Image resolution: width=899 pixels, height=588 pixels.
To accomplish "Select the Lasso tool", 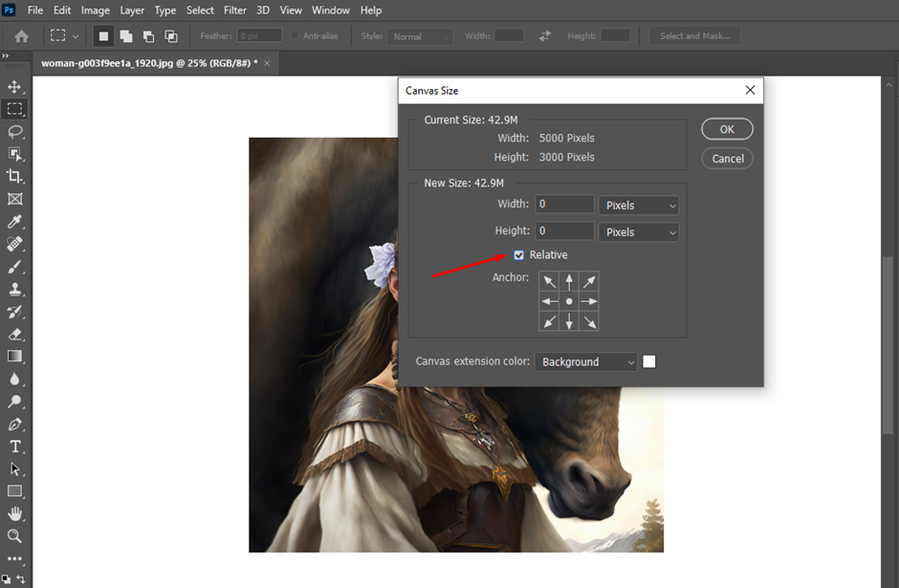I will pyautogui.click(x=14, y=131).
